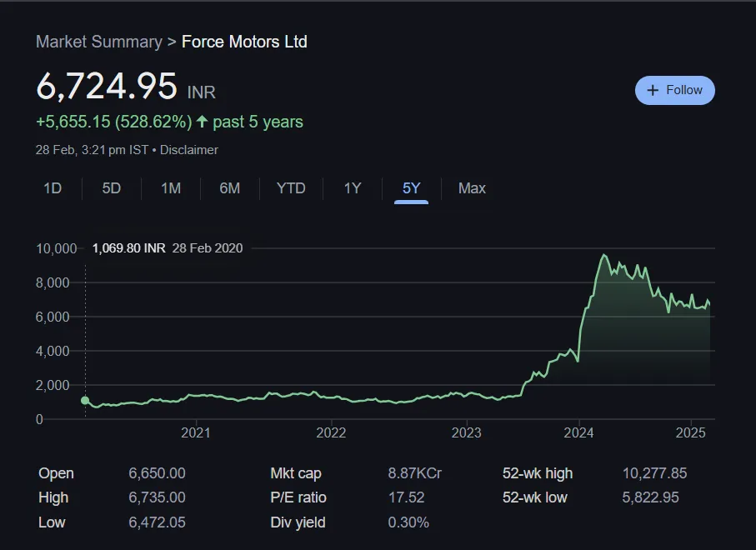756x550 pixels.
Task: Click the Div yield value 0.30%
Action: coord(408,522)
